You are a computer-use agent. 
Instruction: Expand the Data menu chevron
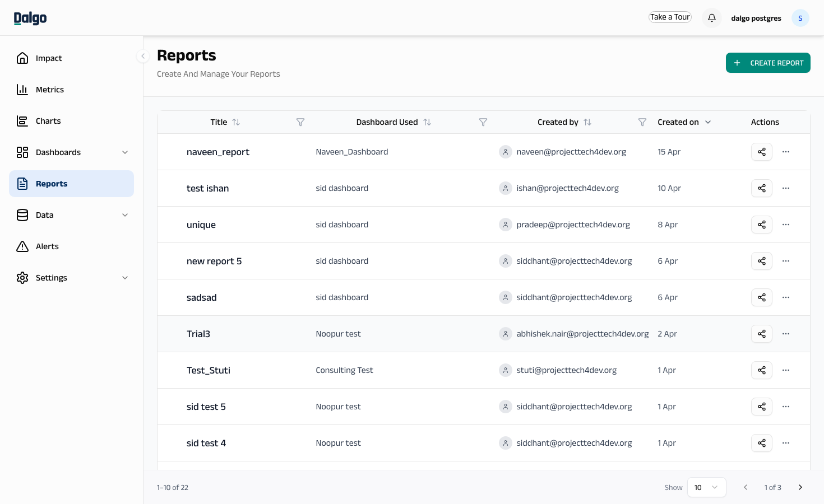(x=125, y=215)
